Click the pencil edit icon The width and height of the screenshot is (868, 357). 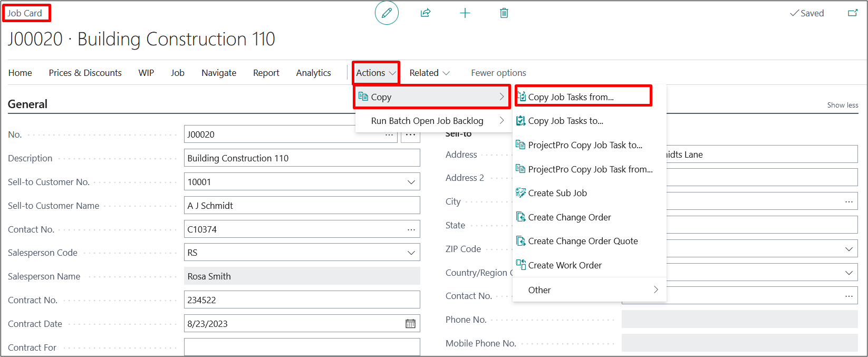387,13
